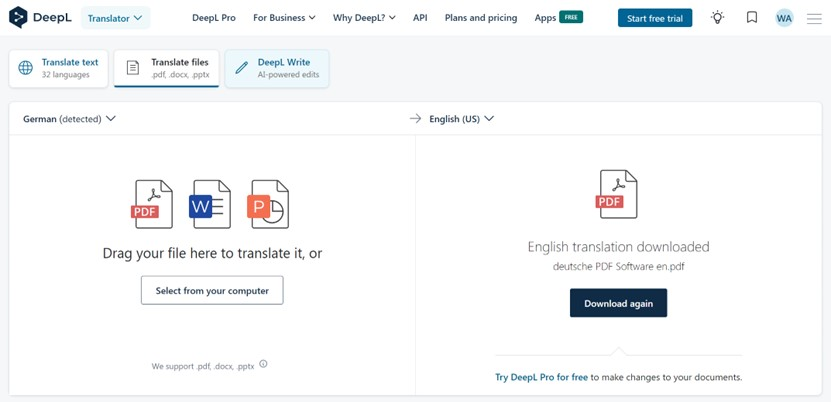This screenshot has height=402, width=831.
Task: Switch to Translate files tab
Action: 166,68
